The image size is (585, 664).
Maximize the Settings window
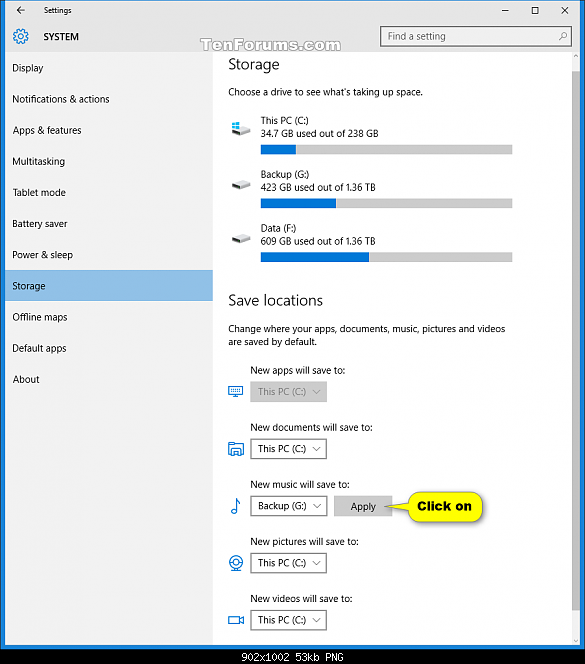[535, 11]
